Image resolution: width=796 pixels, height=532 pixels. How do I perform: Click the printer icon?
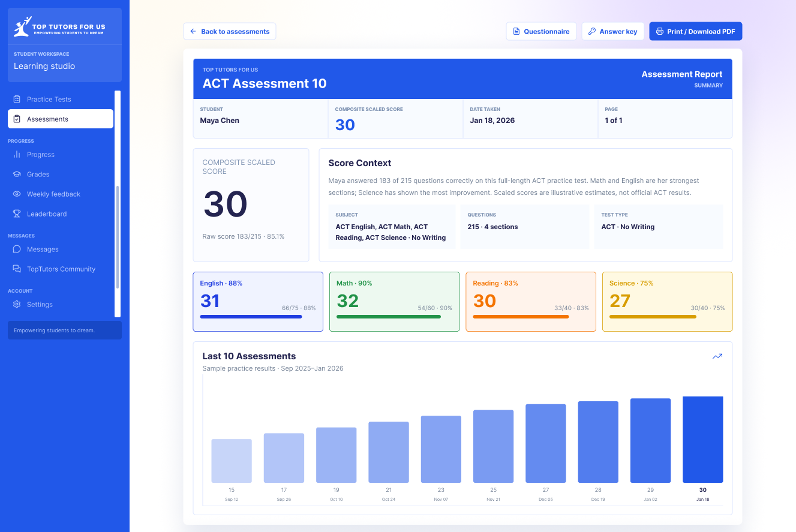pyautogui.click(x=659, y=31)
